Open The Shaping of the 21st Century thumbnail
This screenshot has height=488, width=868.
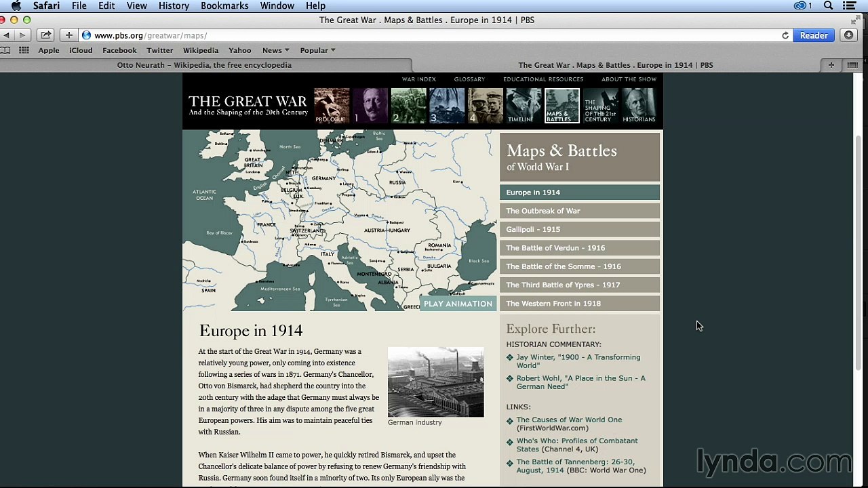click(x=601, y=106)
